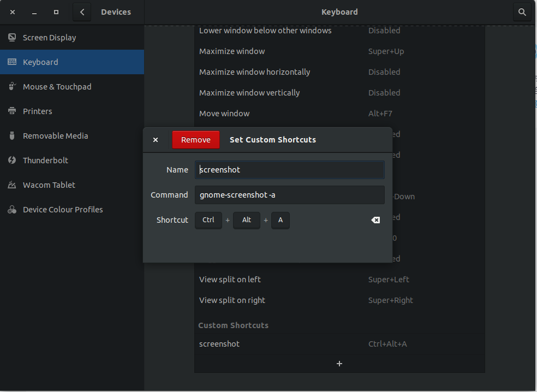This screenshot has height=392, width=537.
Task: Click the Screen Display monitor icon
Action: [x=12, y=37]
